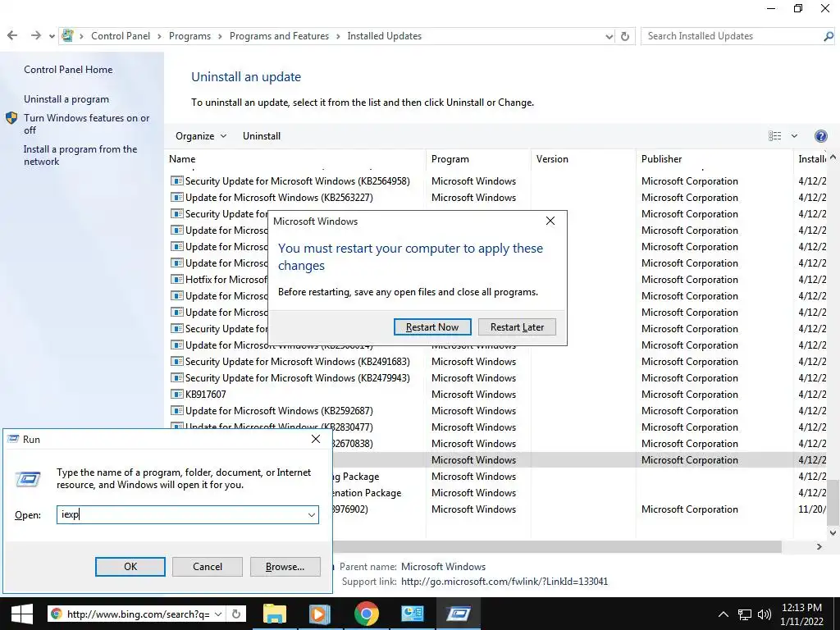Expand the Run Open combo box dropdown
The image size is (840, 630).
311,515
